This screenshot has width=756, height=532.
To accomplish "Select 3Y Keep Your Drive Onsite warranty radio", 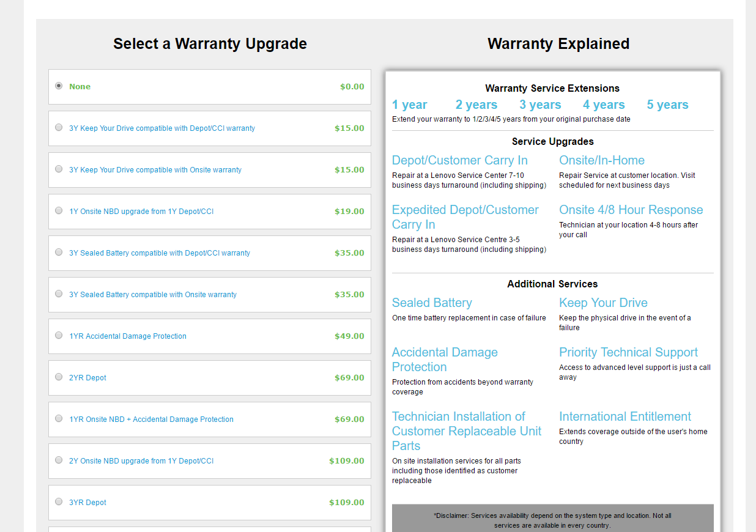I will coord(59,169).
